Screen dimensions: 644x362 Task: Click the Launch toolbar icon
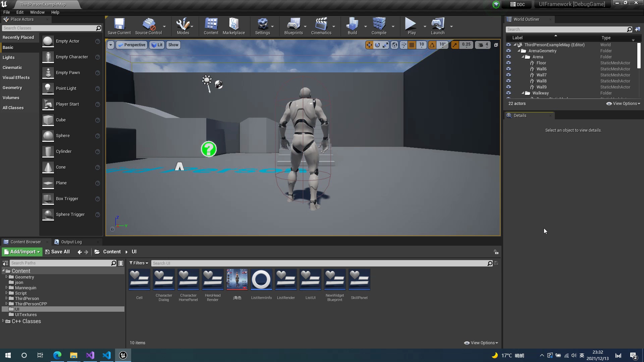pyautogui.click(x=438, y=26)
